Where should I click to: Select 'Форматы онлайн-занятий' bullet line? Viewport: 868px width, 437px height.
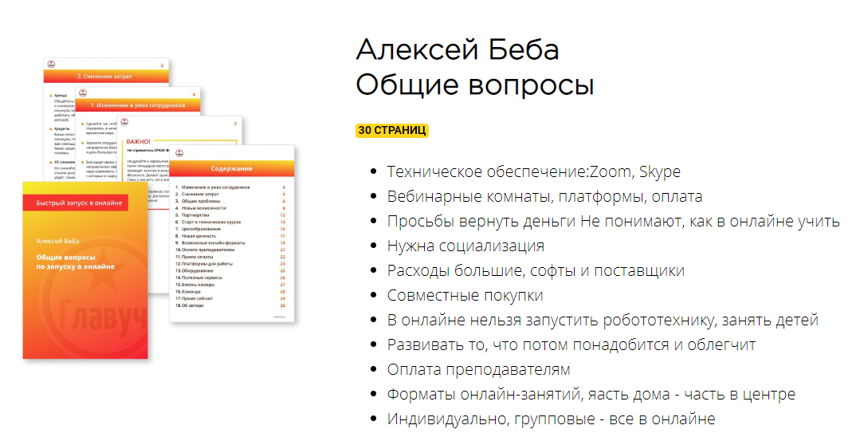[591, 395]
